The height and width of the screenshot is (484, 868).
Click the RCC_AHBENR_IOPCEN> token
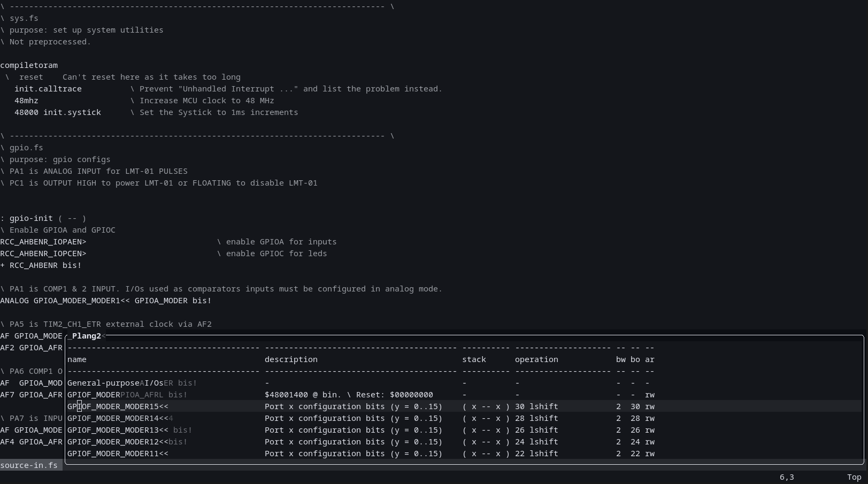click(x=43, y=253)
